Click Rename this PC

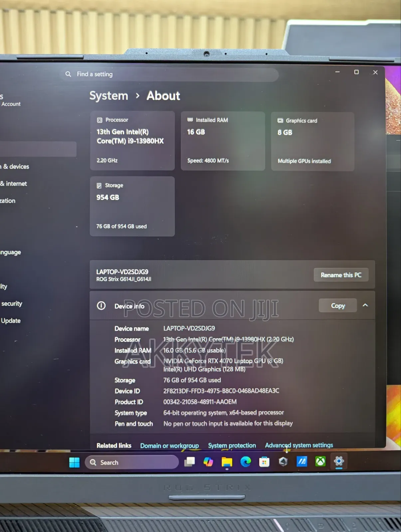pos(341,275)
